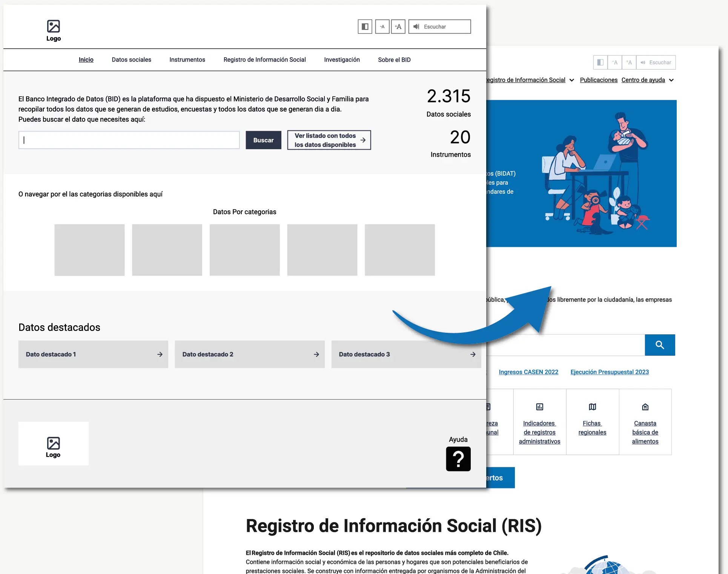Image resolution: width=728 pixels, height=574 pixels.
Task: Open the Sobre el BID menu item
Action: click(394, 60)
